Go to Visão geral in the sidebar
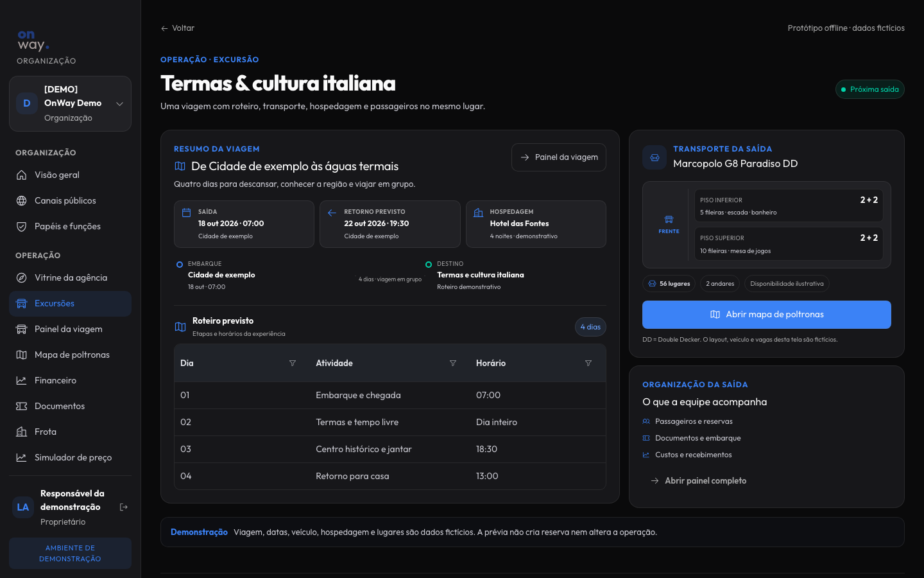 [70, 175]
